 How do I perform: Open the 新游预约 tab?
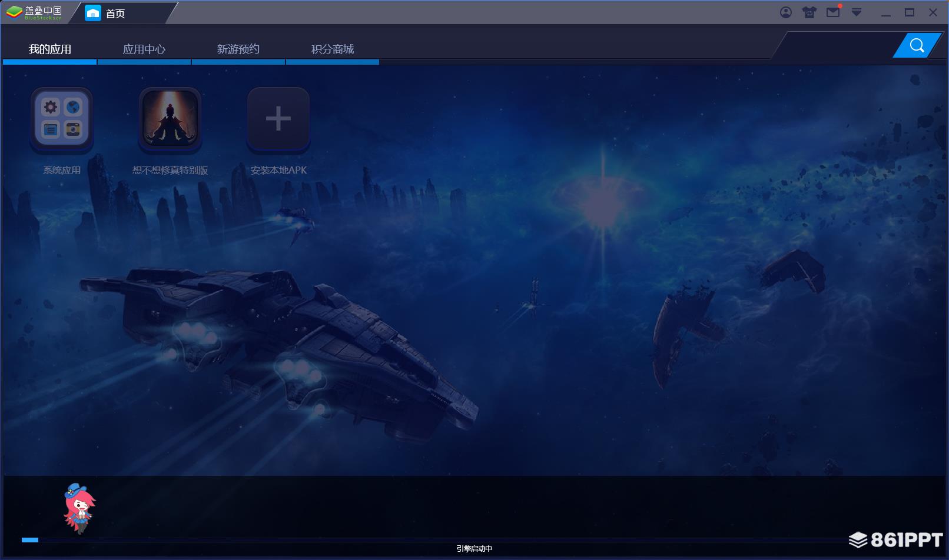(x=238, y=49)
